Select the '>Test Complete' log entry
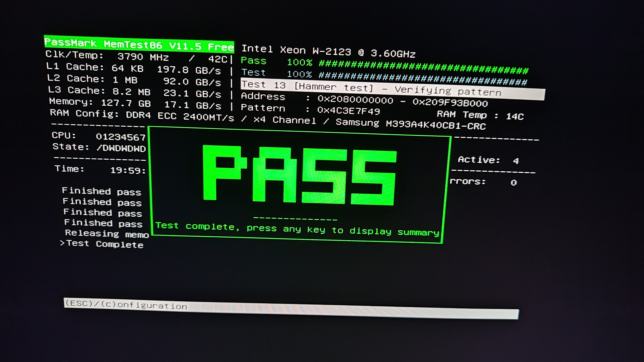Image resolution: width=644 pixels, height=362 pixels. [x=102, y=244]
